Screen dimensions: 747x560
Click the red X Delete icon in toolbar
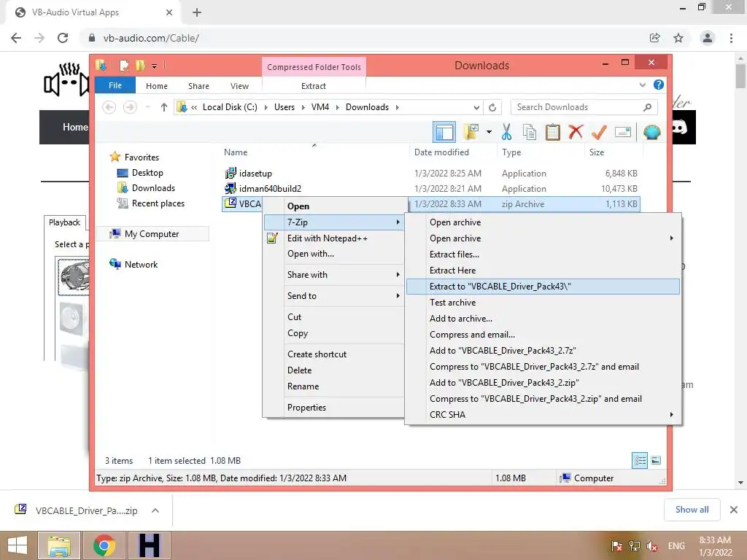click(x=576, y=131)
